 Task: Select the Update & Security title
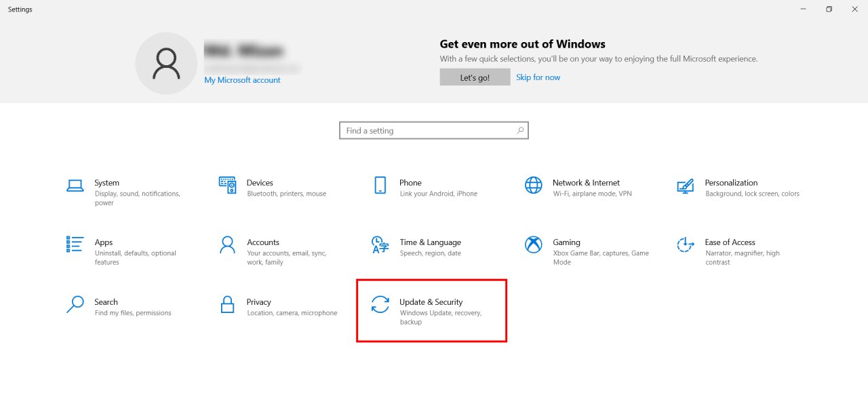click(x=431, y=302)
